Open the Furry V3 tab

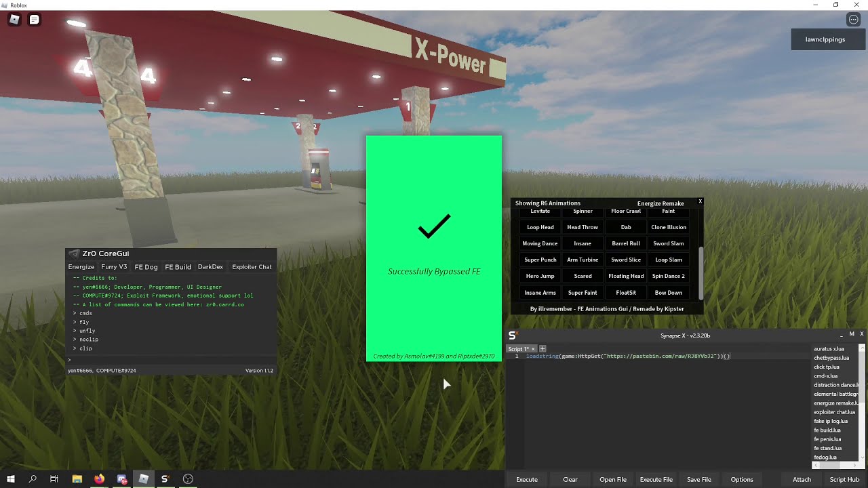[x=114, y=267]
